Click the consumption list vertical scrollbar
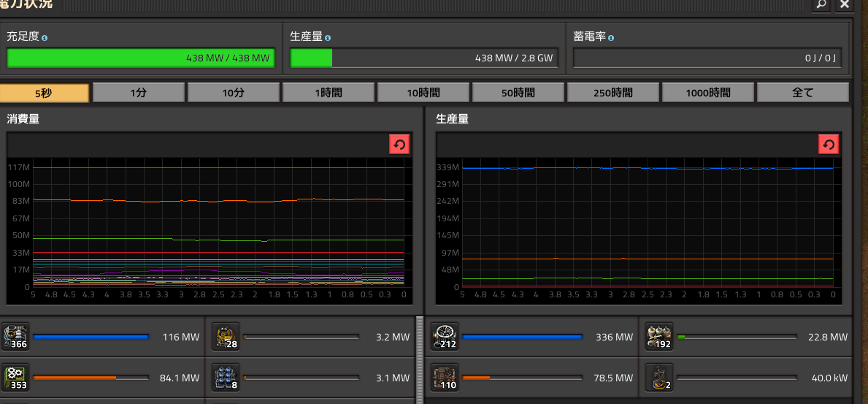This screenshot has height=404, width=868. pos(420,360)
